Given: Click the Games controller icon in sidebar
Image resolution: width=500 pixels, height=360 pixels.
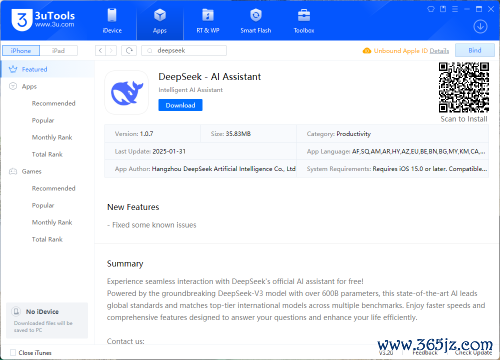Looking at the screenshot, I should click(13, 171).
